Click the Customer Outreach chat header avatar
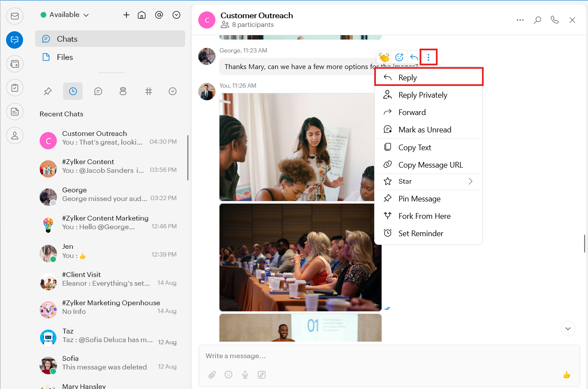 point(207,20)
